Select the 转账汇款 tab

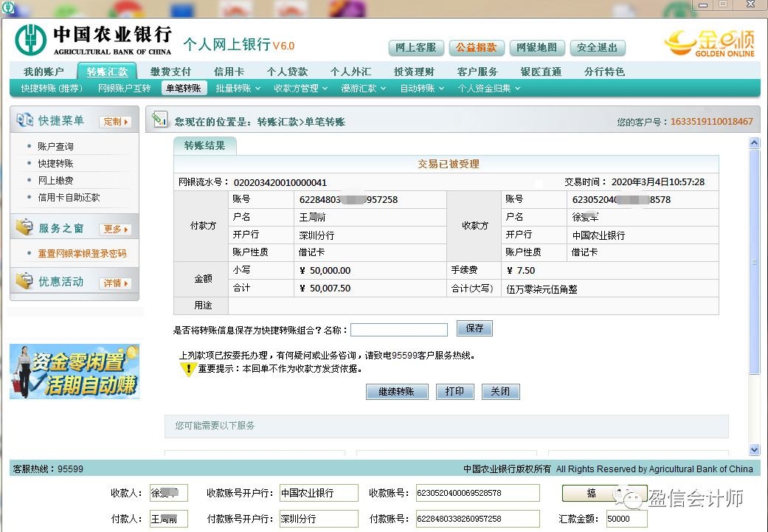click(x=107, y=72)
